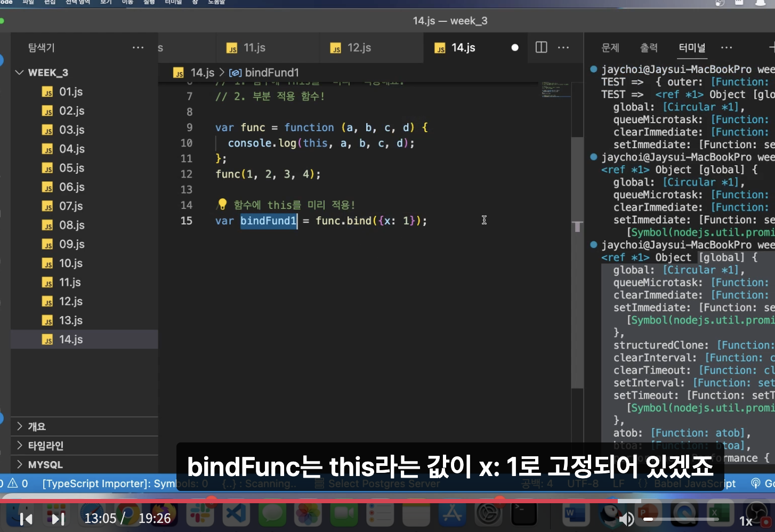Viewport: 775px width, 532px height.
Task: Open 11.js in the explorer file list
Action: click(x=84, y=283)
